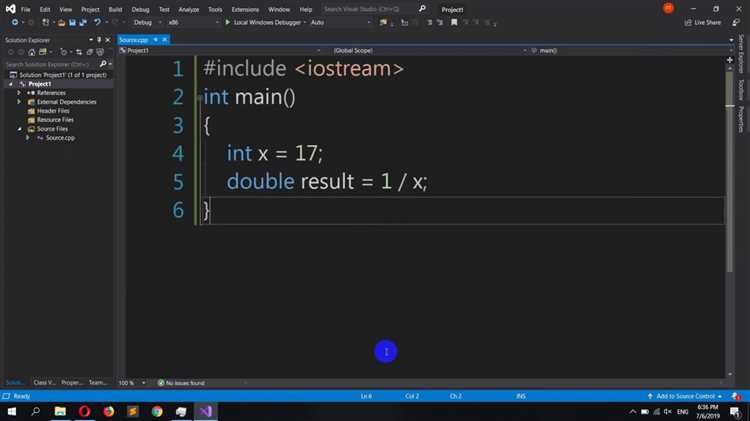Open the Build menu

(x=115, y=10)
